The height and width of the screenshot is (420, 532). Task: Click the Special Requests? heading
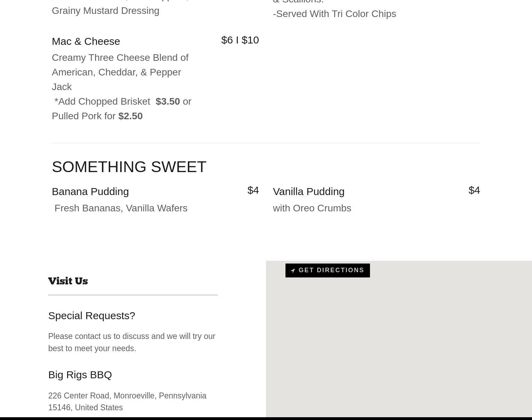point(92,316)
